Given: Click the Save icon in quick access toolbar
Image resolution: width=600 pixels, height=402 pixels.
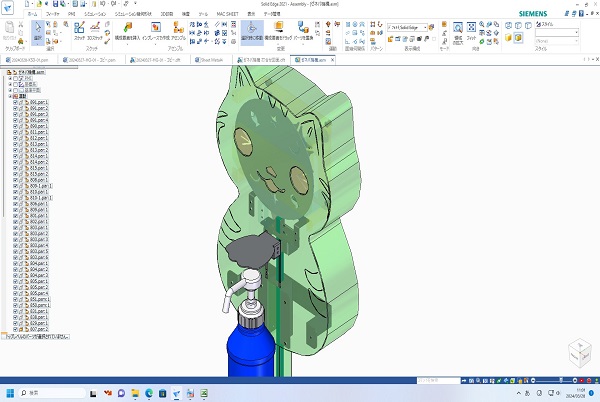Looking at the screenshot, I should point(55,4).
